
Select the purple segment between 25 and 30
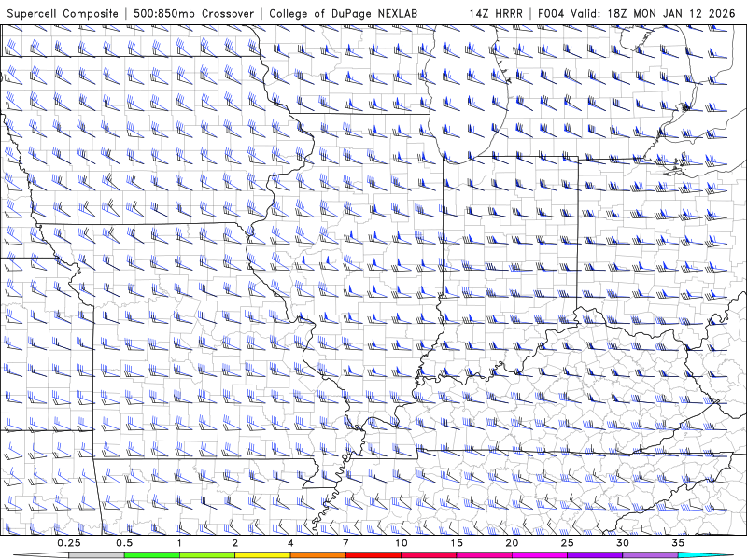click(595, 555)
